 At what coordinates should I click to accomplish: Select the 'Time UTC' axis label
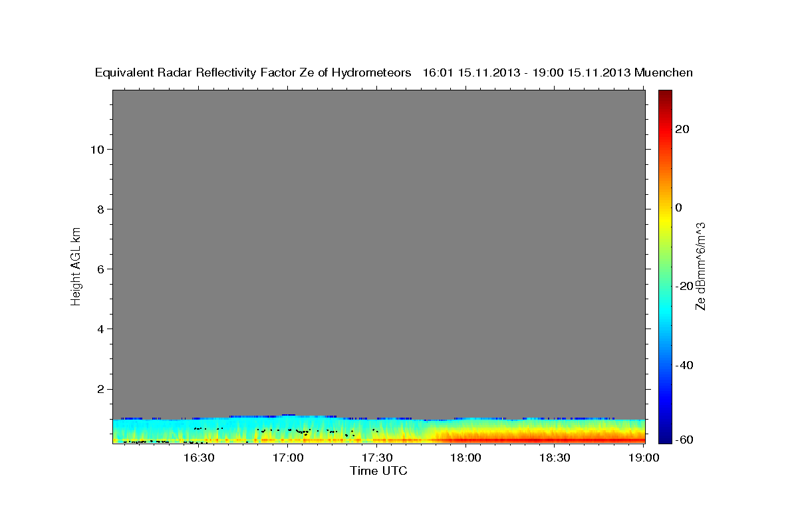click(x=378, y=471)
